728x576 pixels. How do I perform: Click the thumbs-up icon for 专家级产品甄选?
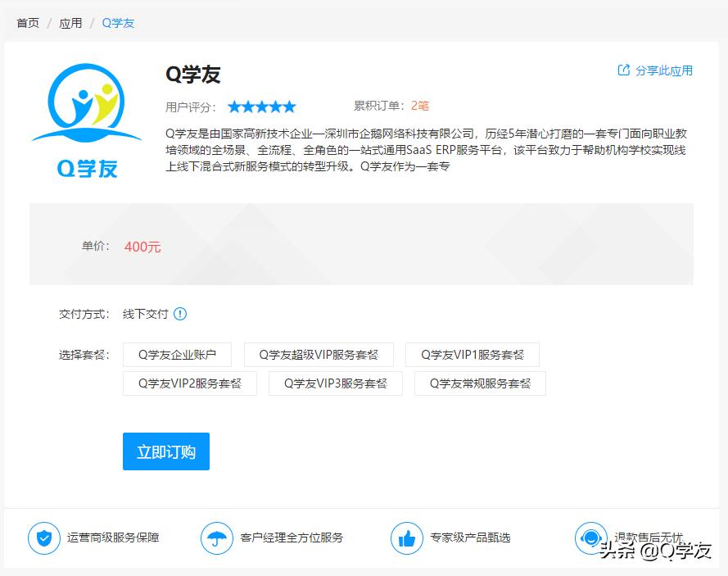click(x=407, y=538)
